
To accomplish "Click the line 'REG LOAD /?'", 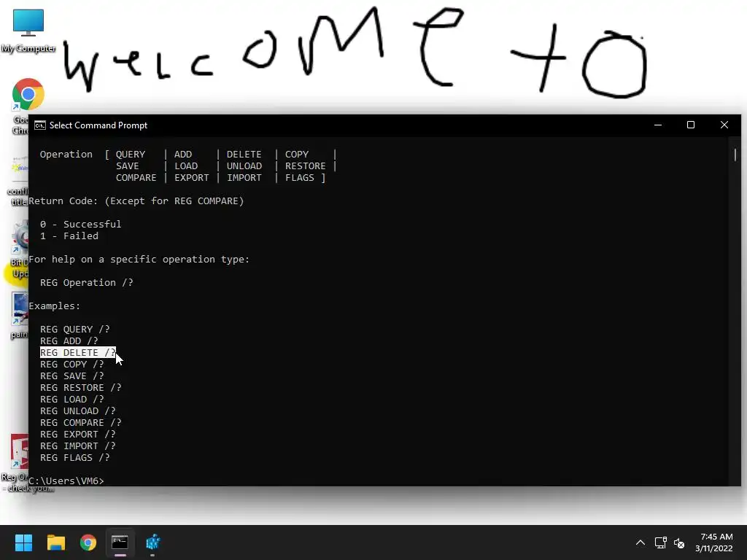I will tap(72, 399).
